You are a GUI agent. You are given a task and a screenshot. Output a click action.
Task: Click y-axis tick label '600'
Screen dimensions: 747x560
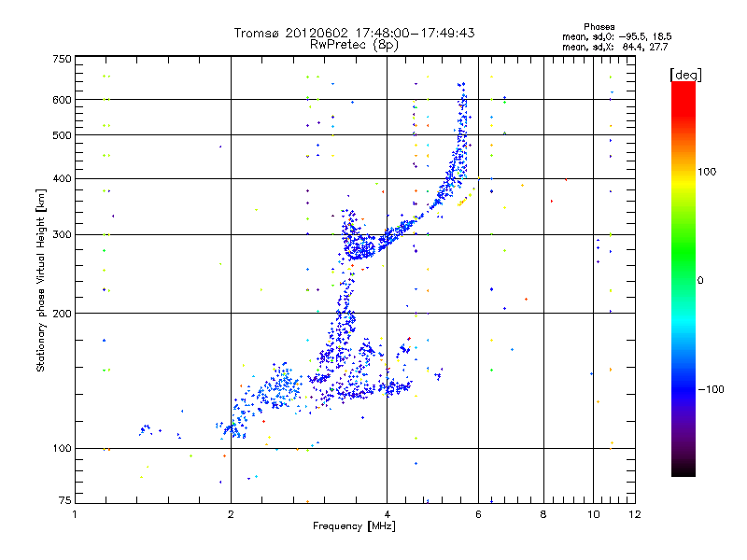62,100
